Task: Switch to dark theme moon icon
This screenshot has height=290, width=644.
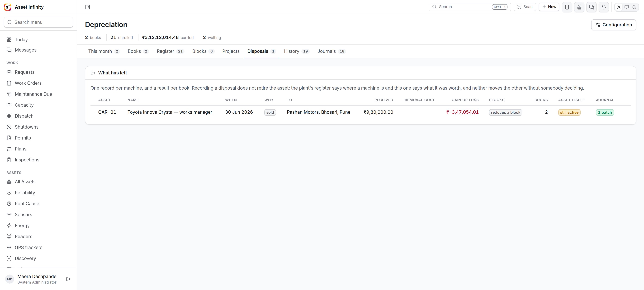Action: pyautogui.click(x=634, y=7)
